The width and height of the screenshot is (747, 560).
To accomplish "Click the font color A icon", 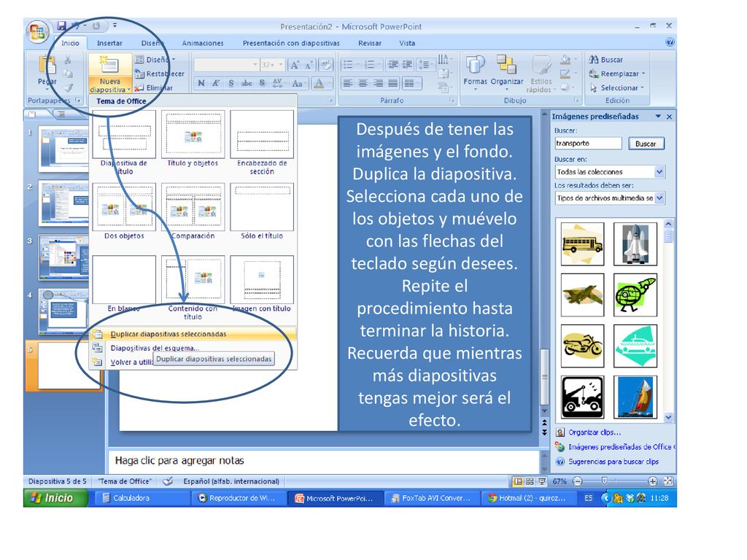I will (x=319, y=83).
